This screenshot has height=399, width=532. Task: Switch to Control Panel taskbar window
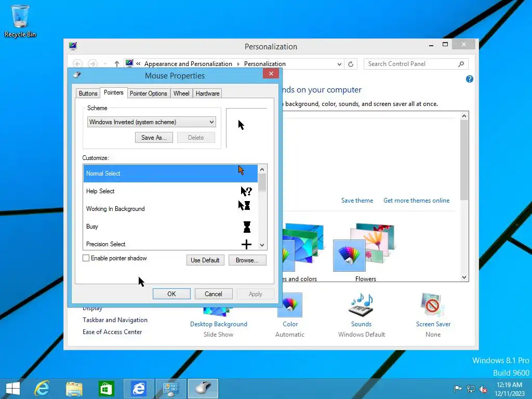[170, 389]
